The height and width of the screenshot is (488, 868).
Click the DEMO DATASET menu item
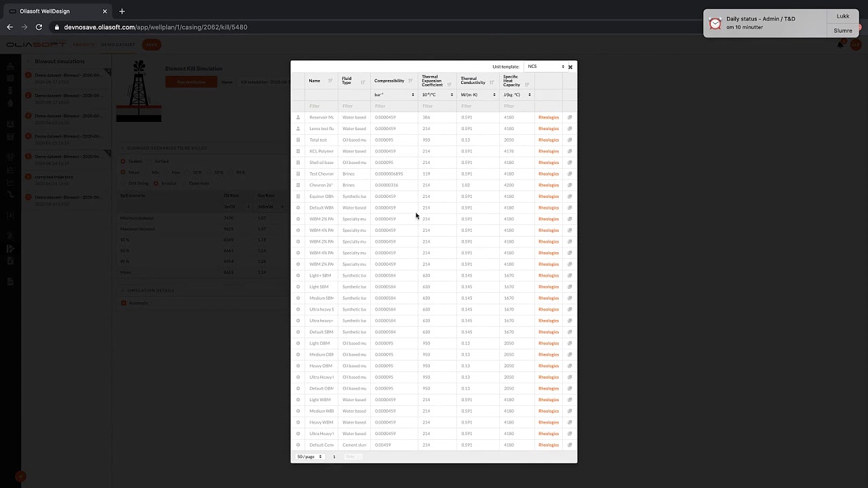pos(118,45)
